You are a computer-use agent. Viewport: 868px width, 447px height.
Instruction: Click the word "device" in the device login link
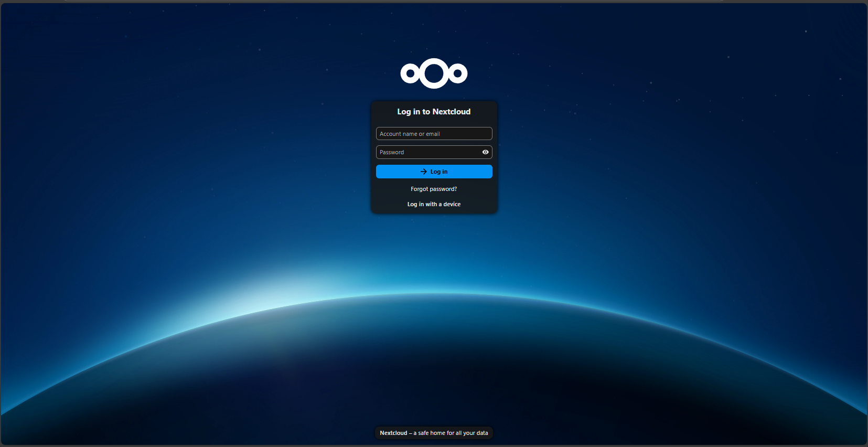click(452, 204)
